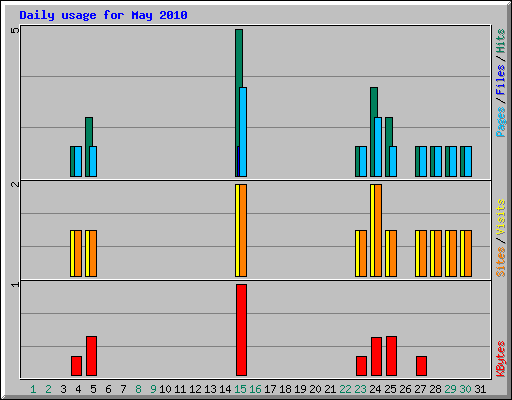Image resolution: width=512 pixels, height=400 pixels.
Task: Select day label 20 on the axis
Action: [x=315, y=389]
